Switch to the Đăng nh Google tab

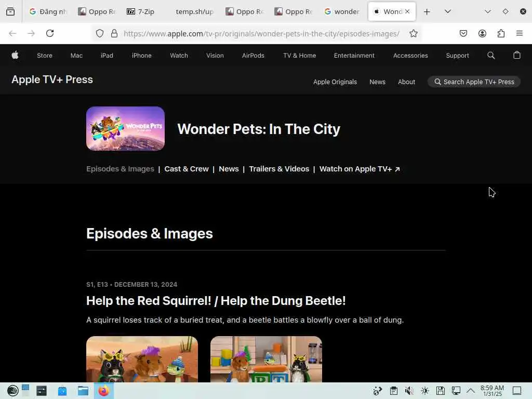48,11
